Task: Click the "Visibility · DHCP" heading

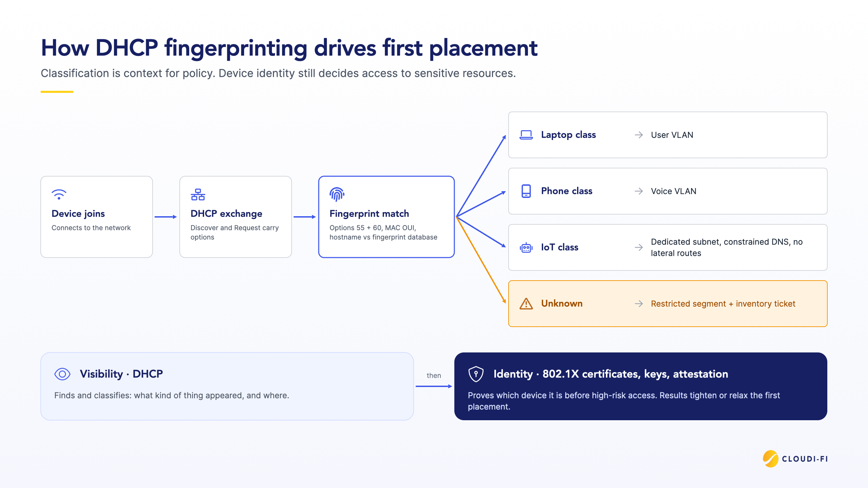Action: coord(121,374)
